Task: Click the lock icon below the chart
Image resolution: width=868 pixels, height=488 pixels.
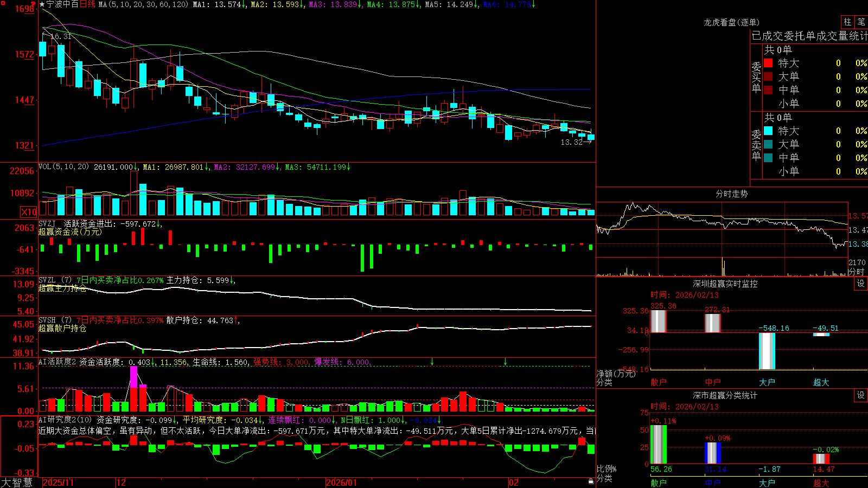Action: click(x=591, y=481)
